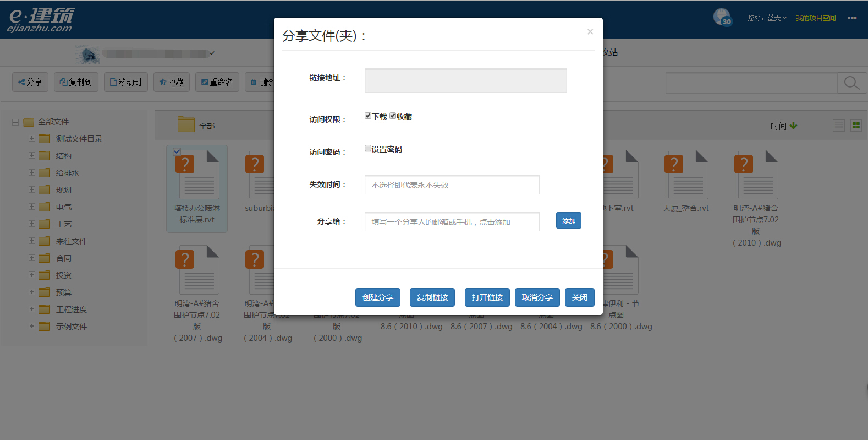Click 移动到 move-to toolbar button

pyautogui.click(x=126, y=82)
